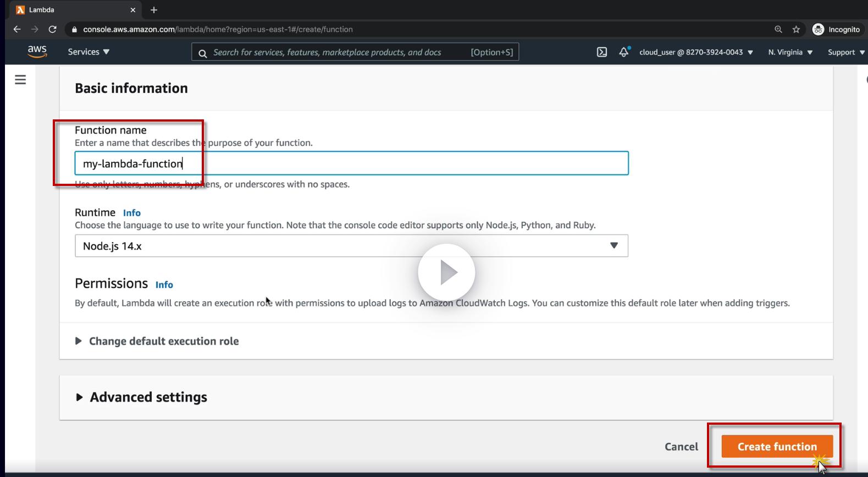
Task: Click the Cancel button
Action: click(682, 447)
